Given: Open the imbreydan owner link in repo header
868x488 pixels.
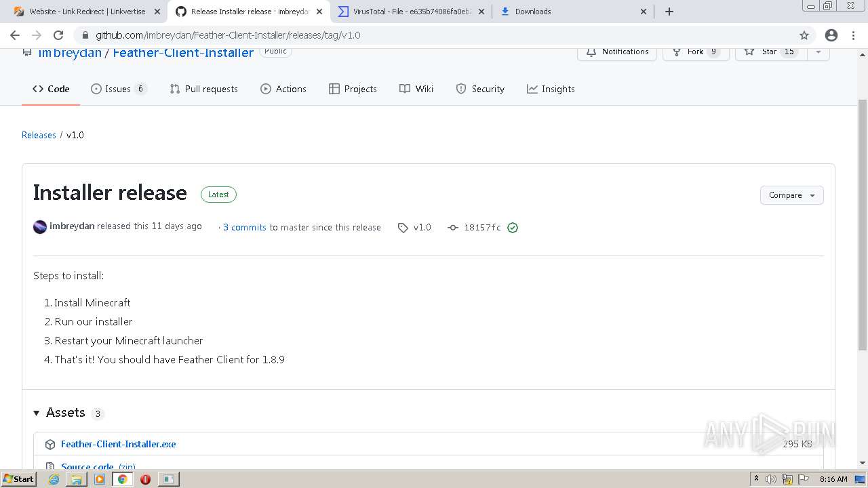Looking at the screenshot, I should click(x=70, y=53).
